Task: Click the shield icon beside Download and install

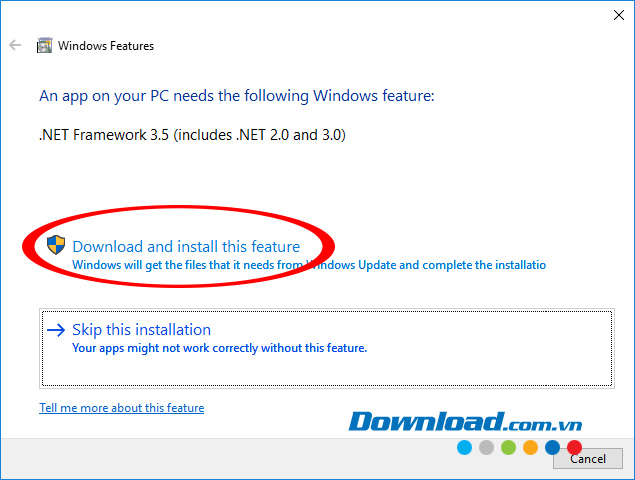Action: click(57, 245)
